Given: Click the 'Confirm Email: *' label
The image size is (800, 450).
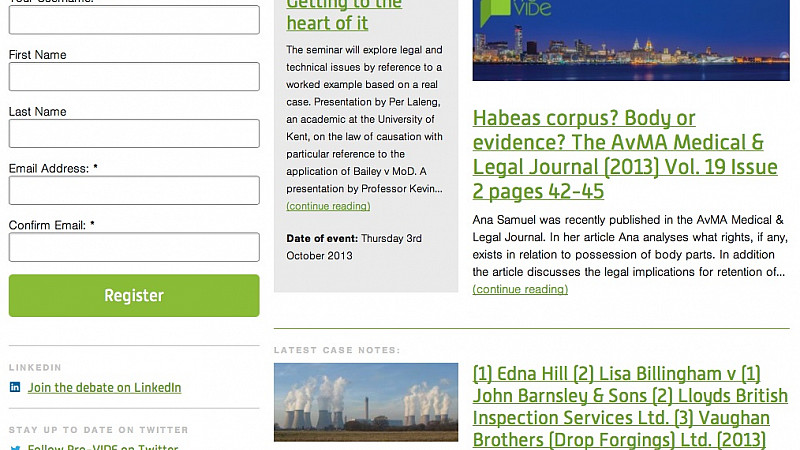Looking at the screenshot, I should click(x=52, y=225).
